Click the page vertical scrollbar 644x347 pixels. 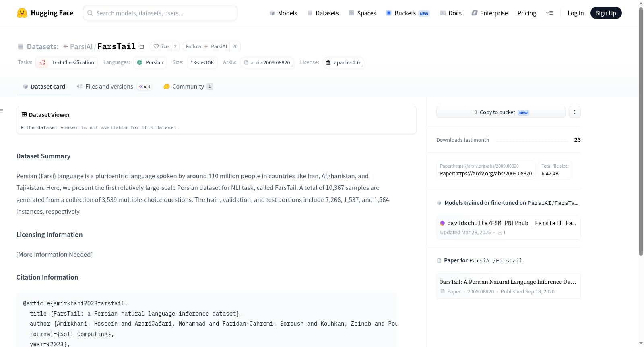tap(641, 131)
